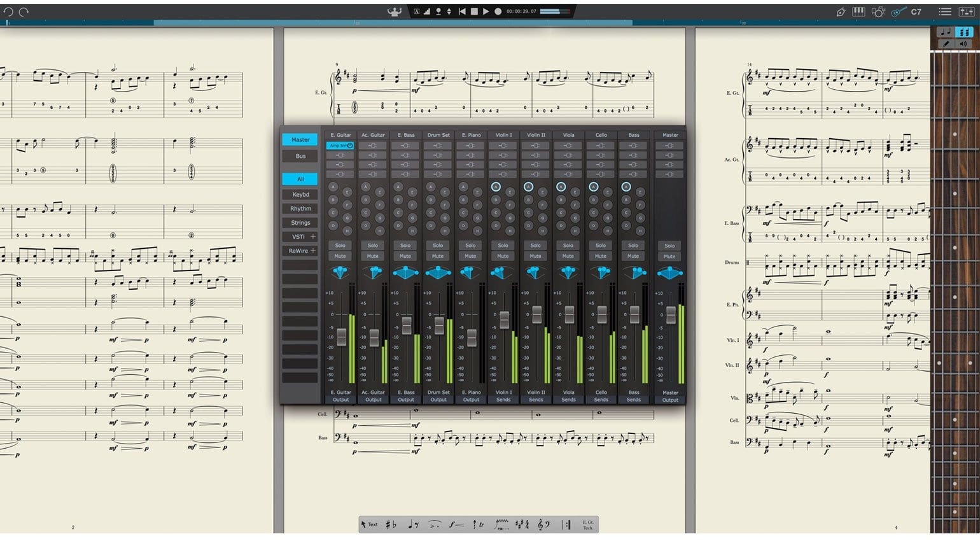Solo the Violin I channel
The height and width of the screenshot is (541, 980).
click(x=503, y=245)
